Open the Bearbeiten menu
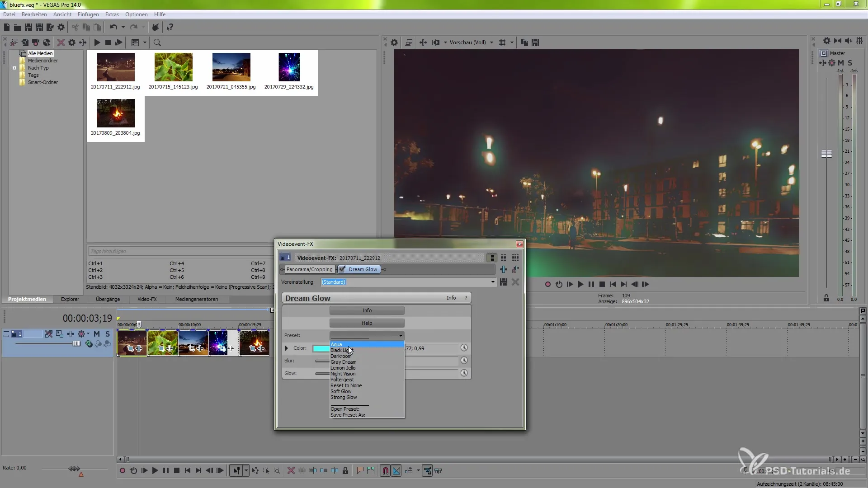This screenshot has height=488, width=868. click(34, 14)
